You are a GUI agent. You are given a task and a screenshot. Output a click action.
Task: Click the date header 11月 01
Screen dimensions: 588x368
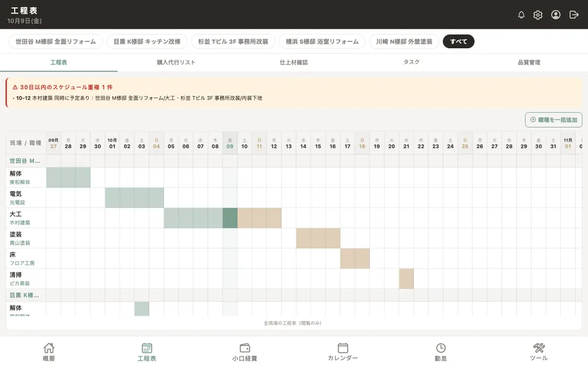[568, 143]
